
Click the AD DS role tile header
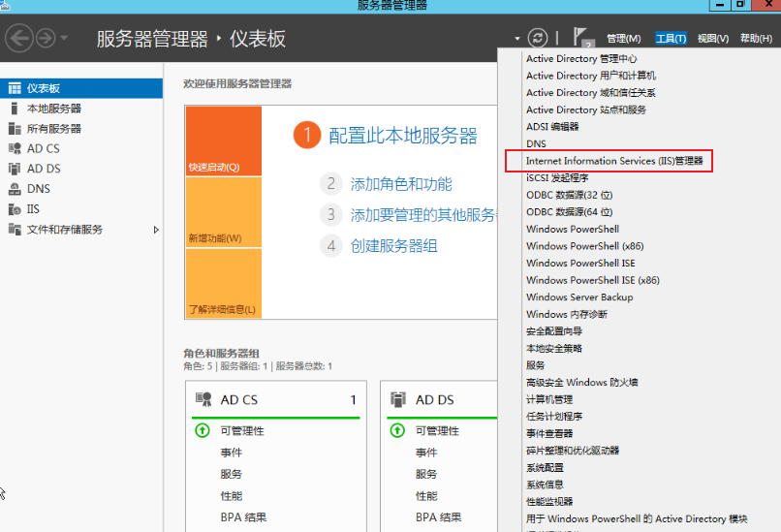442,399
